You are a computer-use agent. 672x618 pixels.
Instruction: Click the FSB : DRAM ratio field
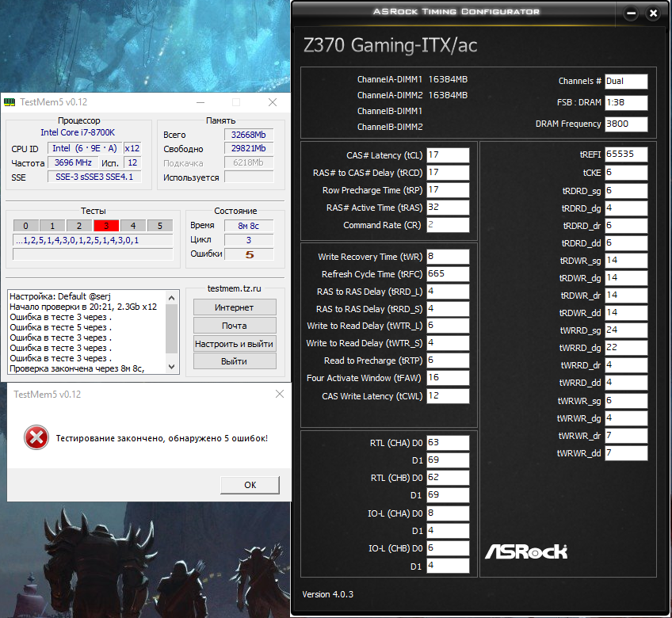(x=626, y=102)
